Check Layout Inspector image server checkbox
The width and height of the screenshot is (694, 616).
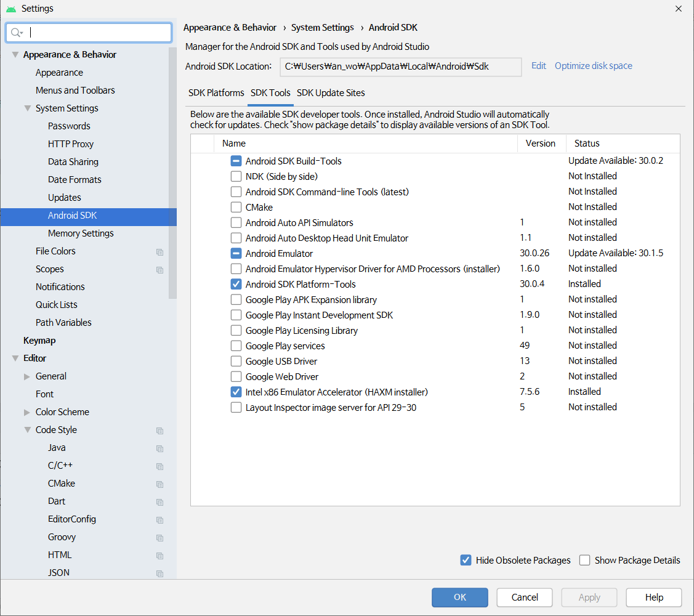pyautogui.click(x=236, y=407)
